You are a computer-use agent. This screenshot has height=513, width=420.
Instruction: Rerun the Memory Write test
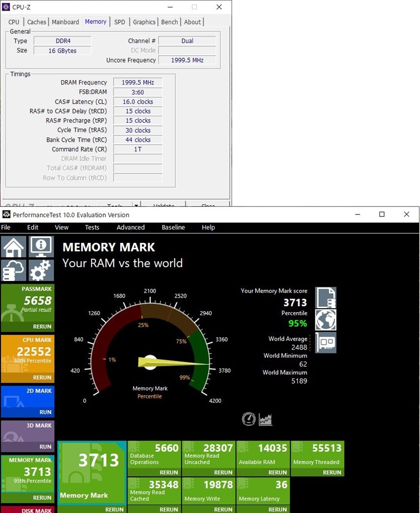coord(223,509)
